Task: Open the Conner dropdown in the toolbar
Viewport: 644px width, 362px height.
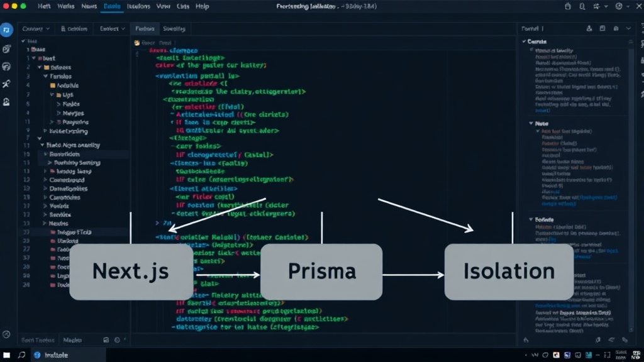Action: [36, 29]
